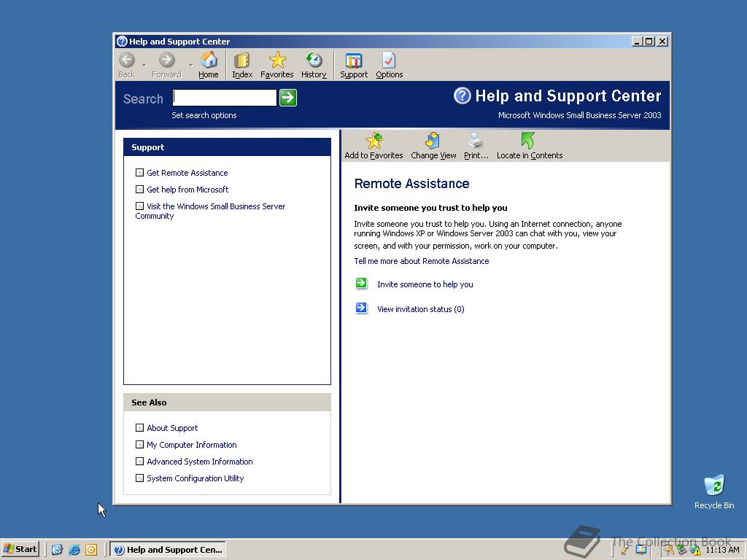Open View invitation status (0) link

point(421,309)
